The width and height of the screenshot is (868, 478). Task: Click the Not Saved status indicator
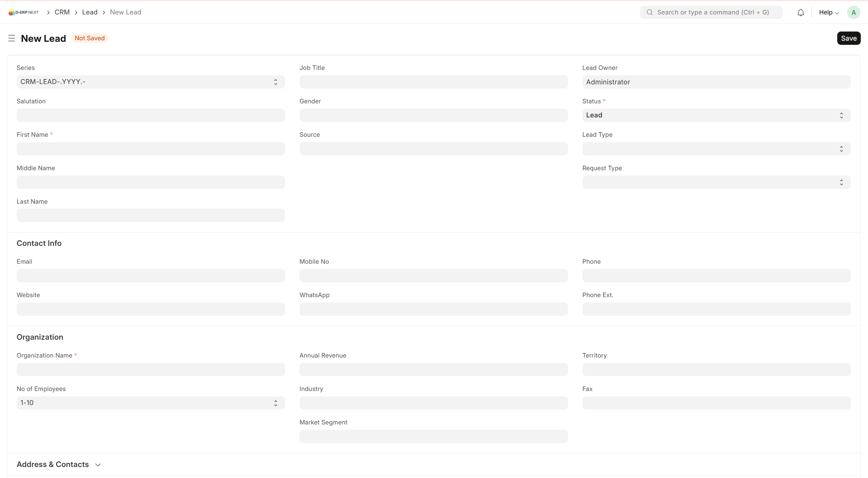point(90,38)
